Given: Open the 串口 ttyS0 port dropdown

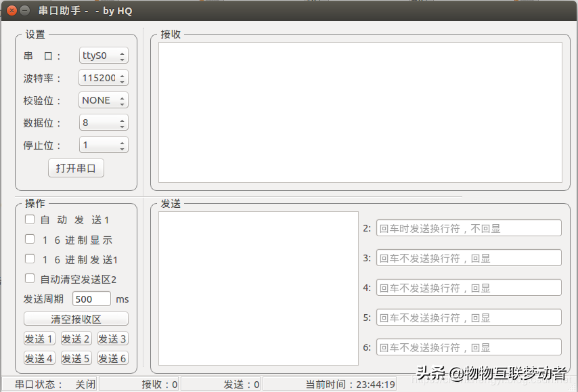Looking at the screenshot, I should coord(104,56).
